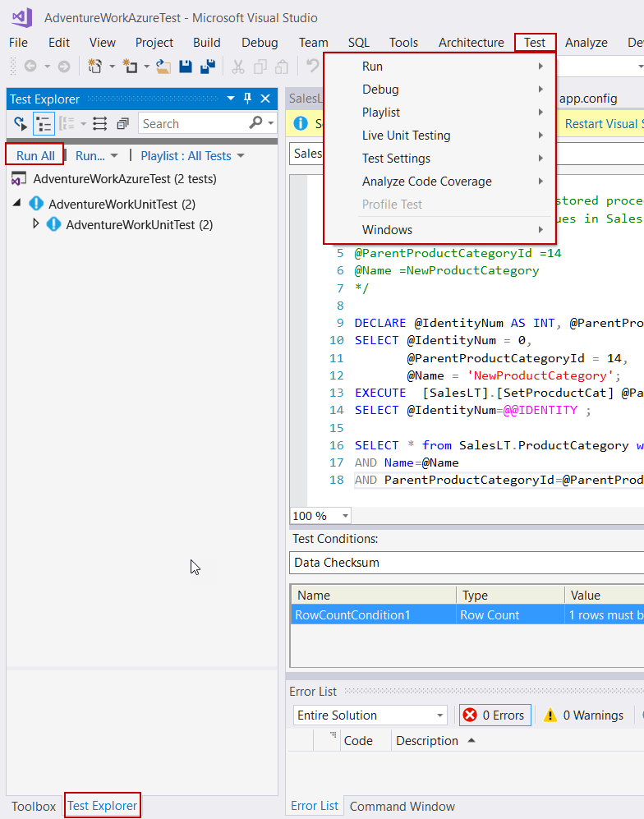This screenshot has height=819, width=644.
Task: Click the Save All toolbar icon
Action: (208, 67)
